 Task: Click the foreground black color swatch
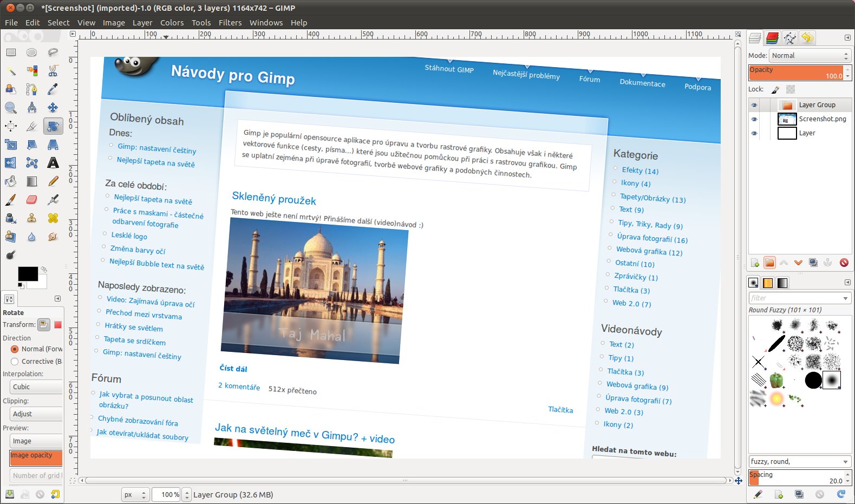tap(28, 274)
